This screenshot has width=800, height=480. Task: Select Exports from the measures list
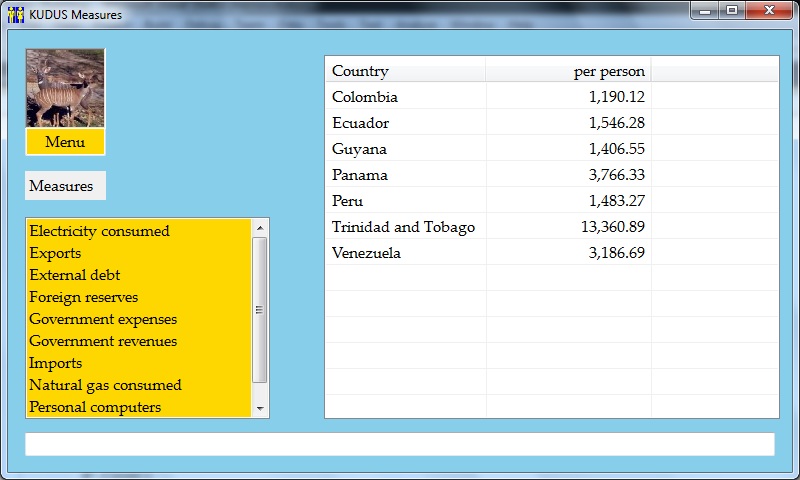coord(56,253)
